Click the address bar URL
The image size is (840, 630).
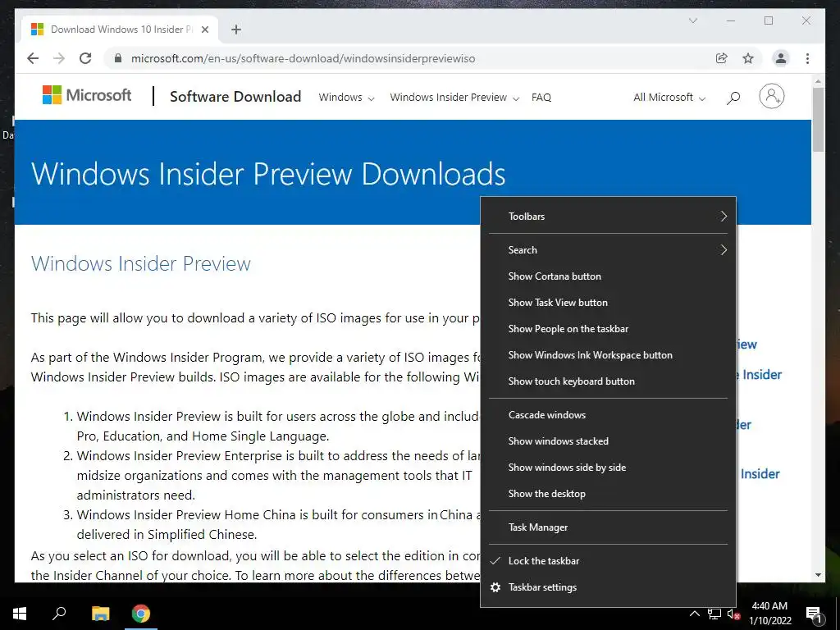pos(303,58)
